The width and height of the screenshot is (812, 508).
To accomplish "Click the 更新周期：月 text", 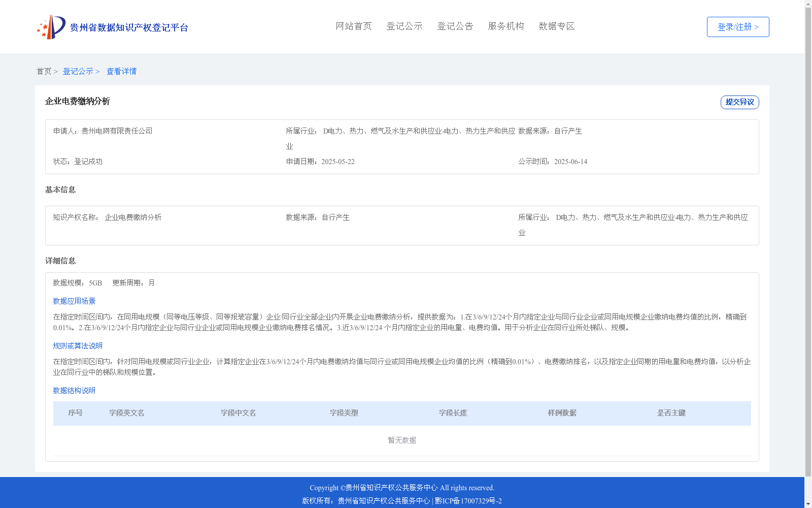I will click(133, 283).
